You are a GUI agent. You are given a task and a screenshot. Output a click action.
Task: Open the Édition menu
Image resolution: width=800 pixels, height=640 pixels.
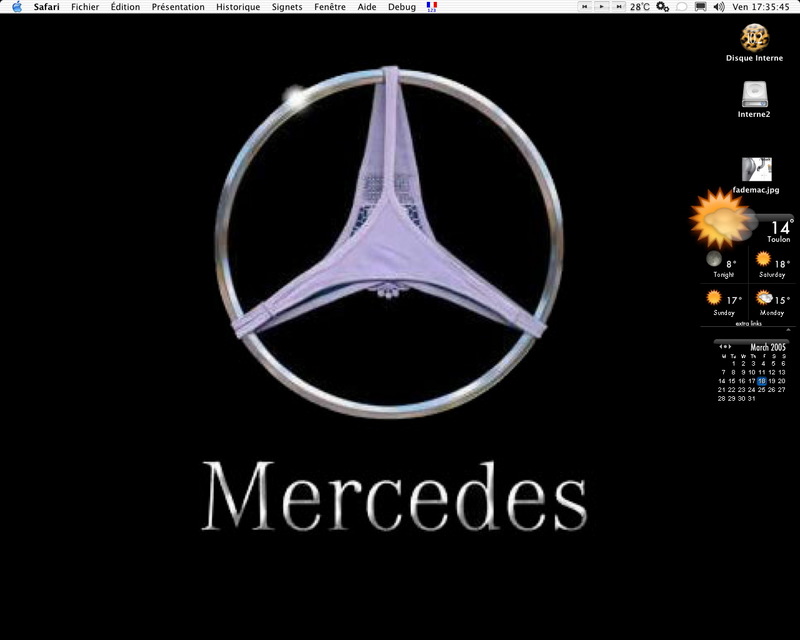coord(125,7)
